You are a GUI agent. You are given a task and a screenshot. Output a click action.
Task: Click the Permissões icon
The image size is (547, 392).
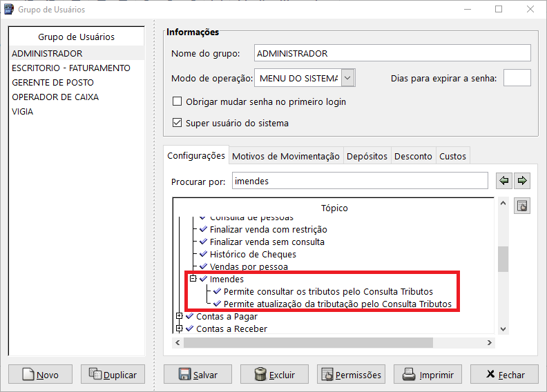(x=327, y=375)
